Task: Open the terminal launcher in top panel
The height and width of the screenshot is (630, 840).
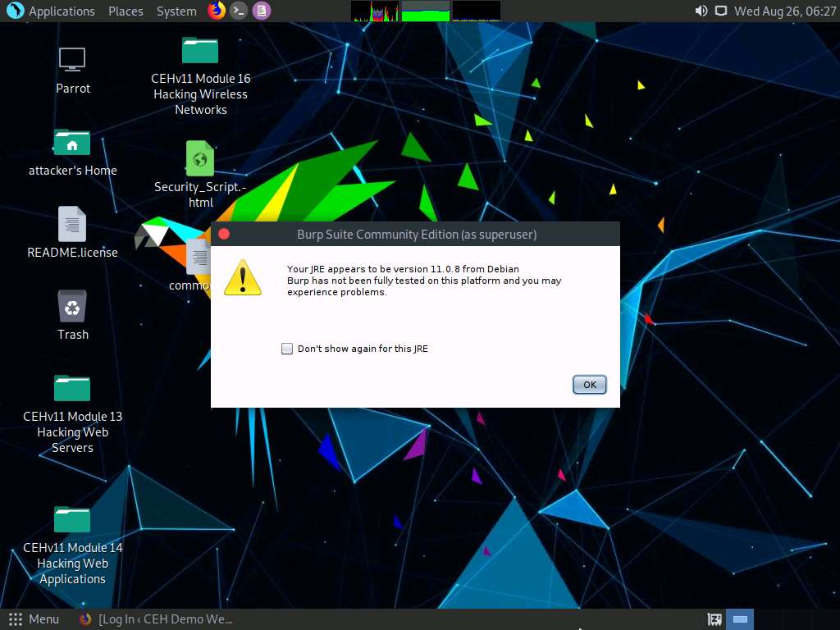Action: tap(239, 11)
